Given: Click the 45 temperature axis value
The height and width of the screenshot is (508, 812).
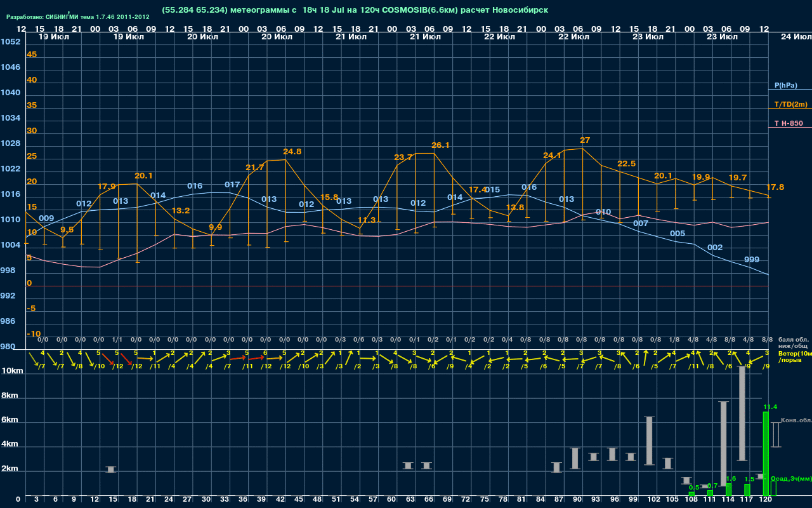Looking at the screenshot, I should (x=32, y=55).
